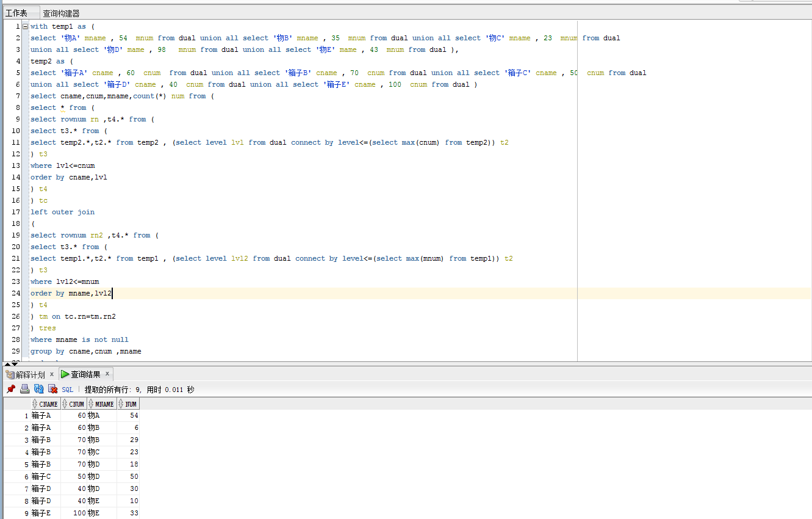This screenshot has width=812, height=519.
Task: Sort by the MNAME column header
Action: [102, 404]
